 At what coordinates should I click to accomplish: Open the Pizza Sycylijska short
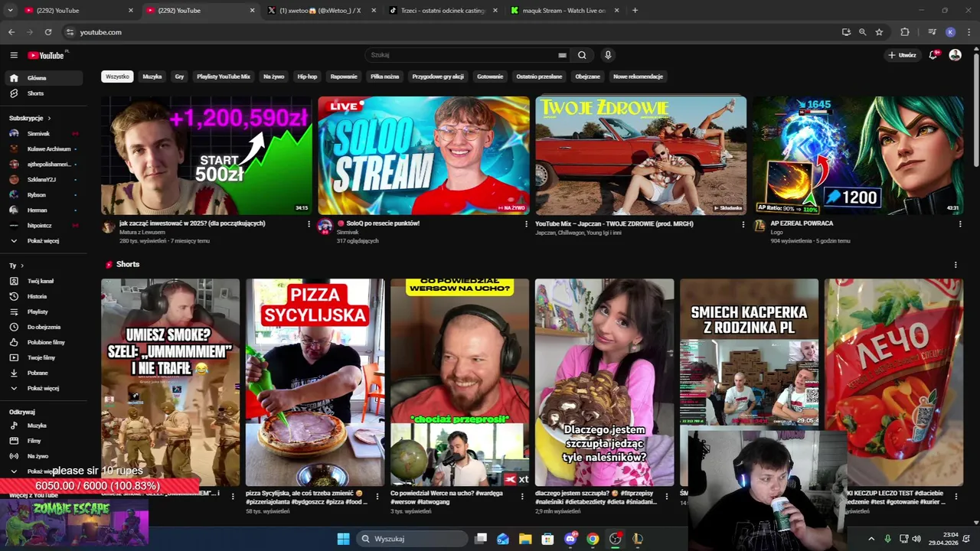315,382
